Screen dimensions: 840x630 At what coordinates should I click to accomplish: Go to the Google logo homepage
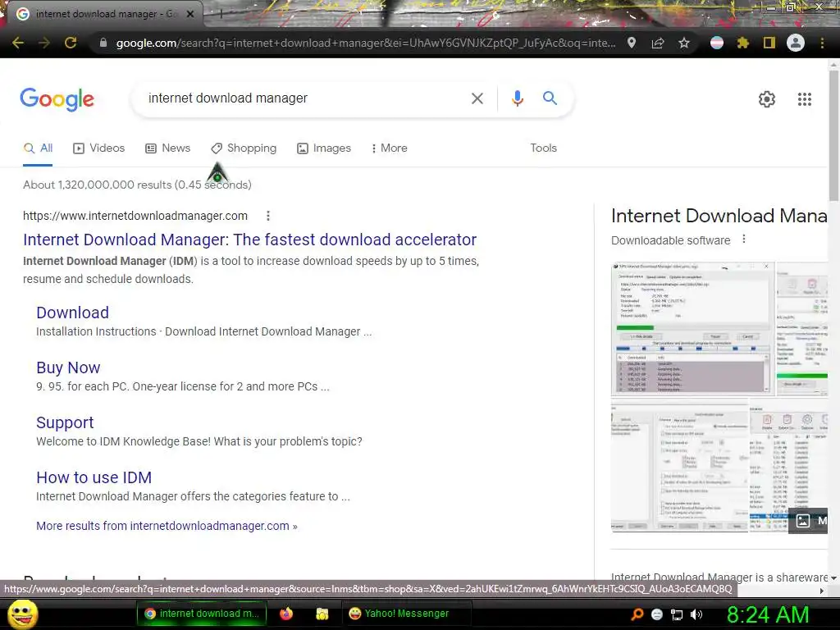pyautogui.click(x=57, y=99)
